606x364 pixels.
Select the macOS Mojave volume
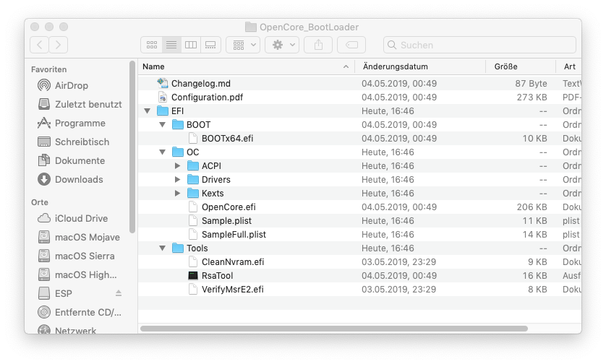click(x=79, y=237)
